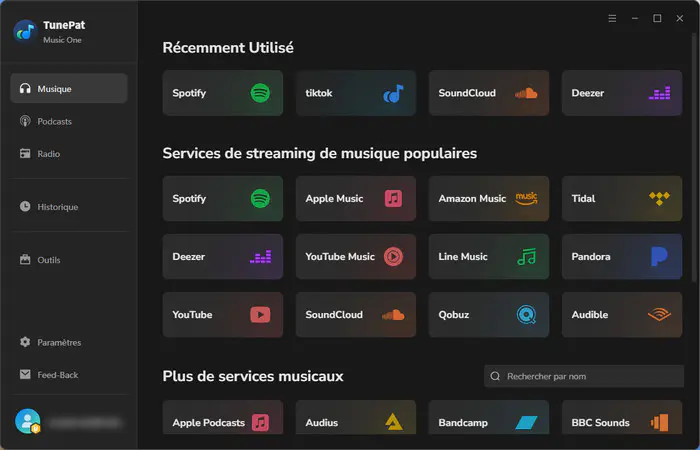This screenshot has height=450, width=700.
Task: Click the Apple Music note icon
Action: click(x=393, y=198)
